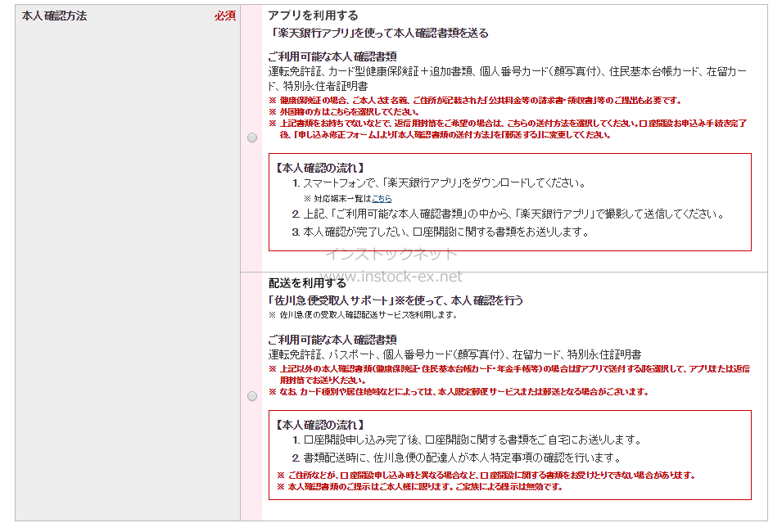The width and height of the screenshot is (782, 532).
Task: Click the アプリを利用する heading
Action: pyautogui.click(x=313, y=16)
